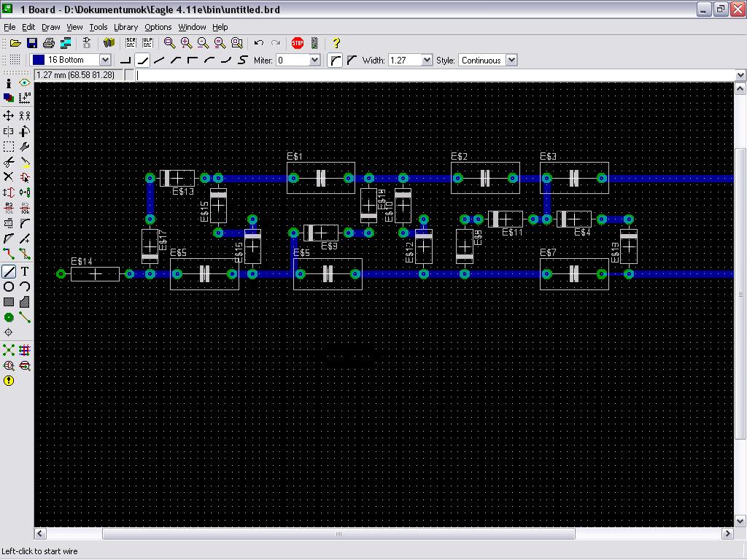Click into the command line input field

[436, 75]
